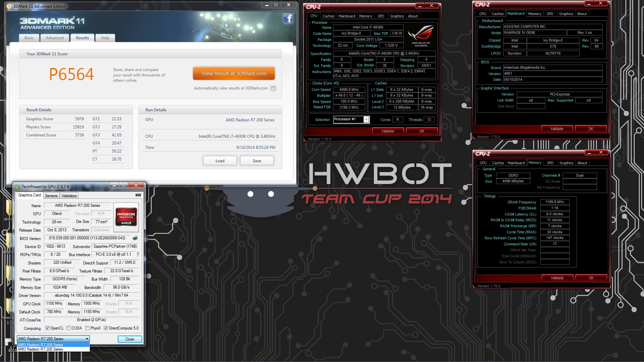This screenshot has height=362, width=644.
Task: Click Validate in CPU-Z Mainboard window
Action: (557, 129)
